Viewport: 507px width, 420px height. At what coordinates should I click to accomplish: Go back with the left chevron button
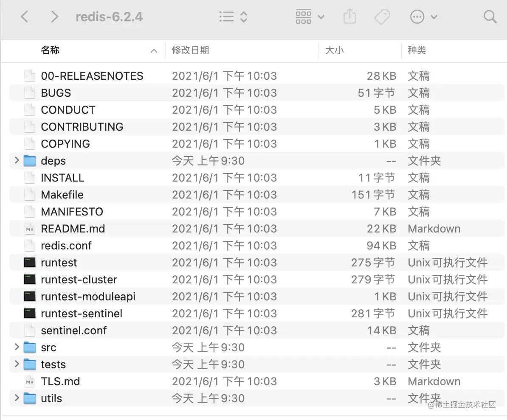pyautogui.click(x=25, y=17)
